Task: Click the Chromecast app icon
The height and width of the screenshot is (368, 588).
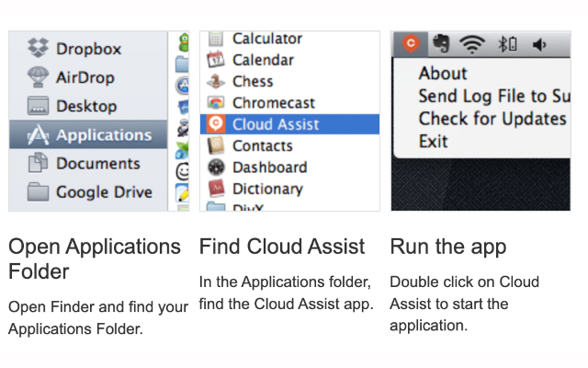Action: 216,102
